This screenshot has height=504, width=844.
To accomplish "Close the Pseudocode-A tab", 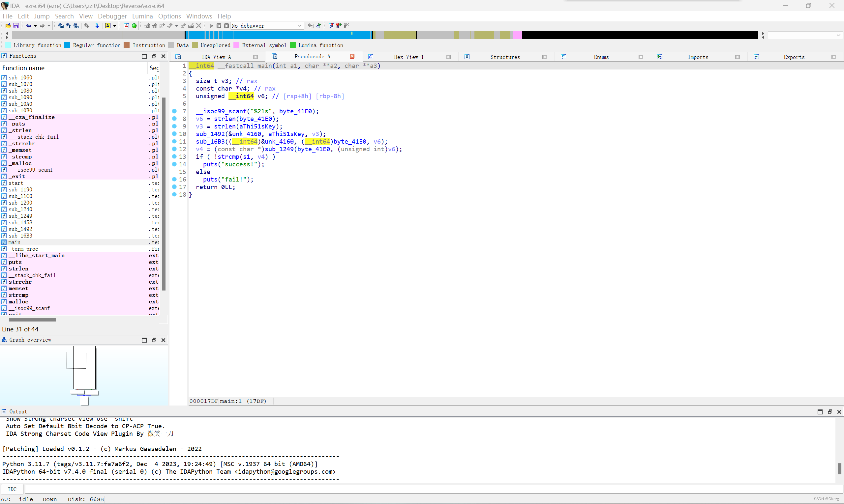I will [352, 57].
